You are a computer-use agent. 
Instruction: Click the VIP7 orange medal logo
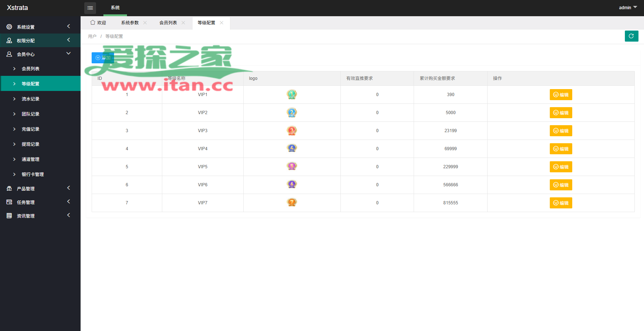291,203
